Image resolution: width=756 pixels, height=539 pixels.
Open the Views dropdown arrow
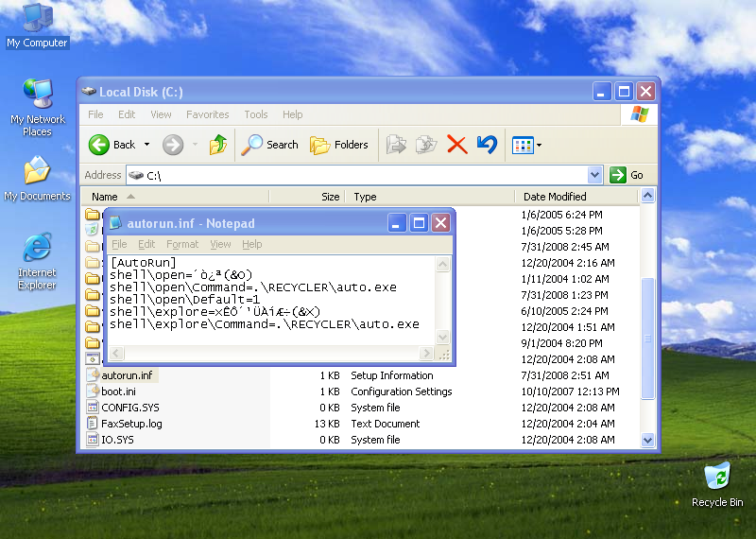coord(540,145)
